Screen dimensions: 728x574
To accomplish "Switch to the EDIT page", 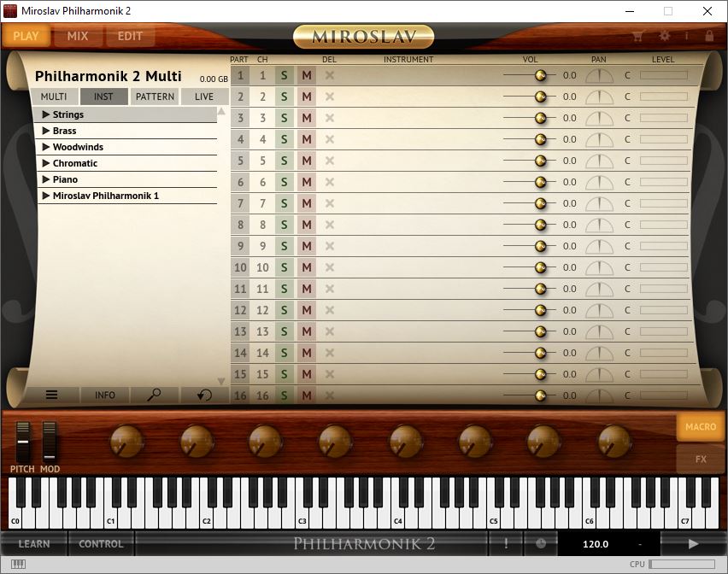I will pyautogui.click(x=130, y=36).
